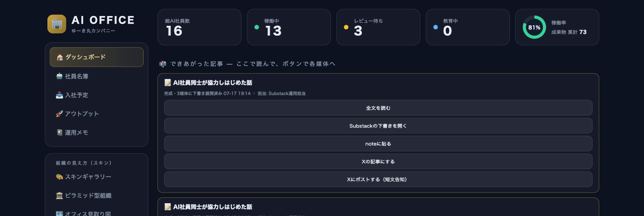Click the AI OFFICE building logo icon
This screenshot has height=216, width=644.
[x=56, y=24]
